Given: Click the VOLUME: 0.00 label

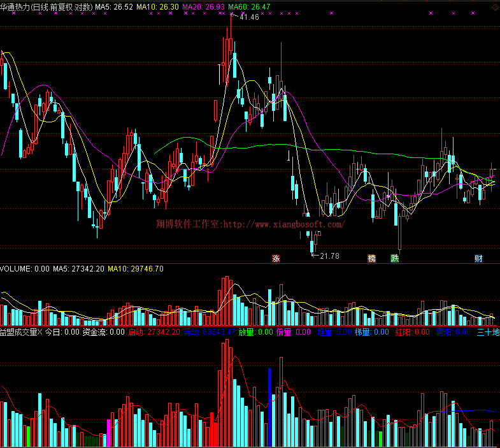Looking at the screenshot, I should pyautogui.click(x=25, y=269).
